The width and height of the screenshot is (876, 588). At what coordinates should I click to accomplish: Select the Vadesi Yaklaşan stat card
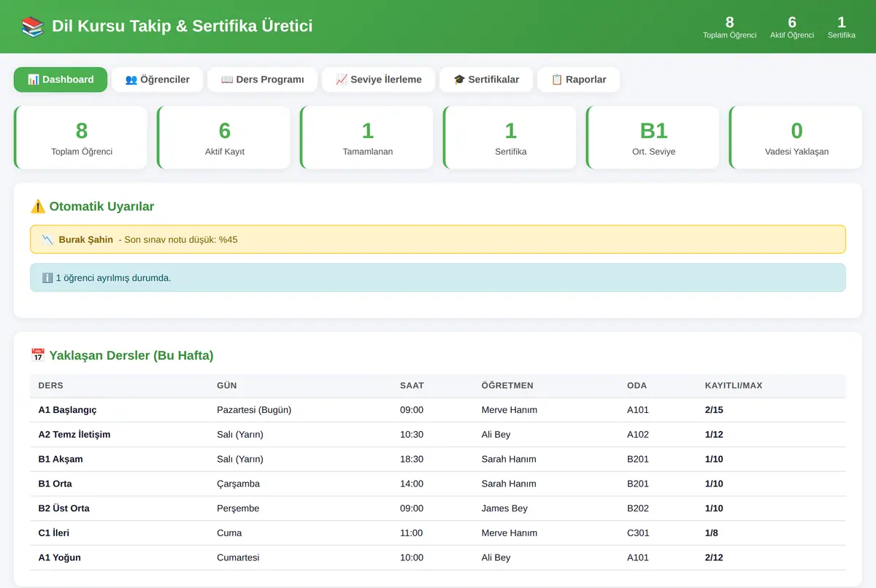[796, 138]
